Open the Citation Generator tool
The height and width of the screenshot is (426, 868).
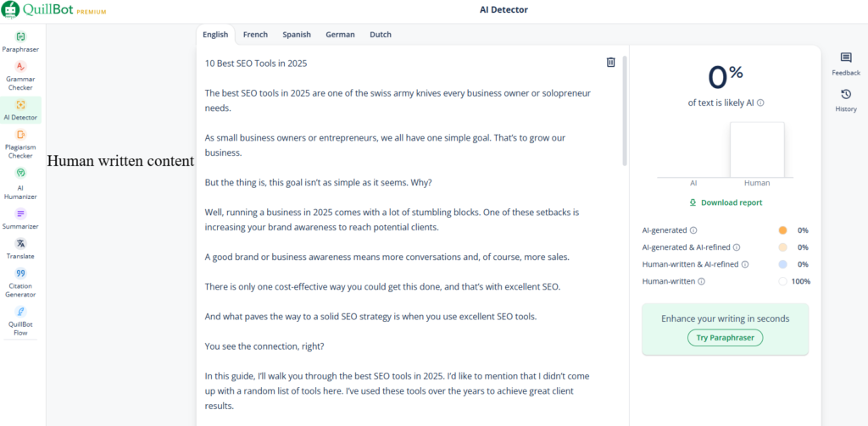[20, 283]
